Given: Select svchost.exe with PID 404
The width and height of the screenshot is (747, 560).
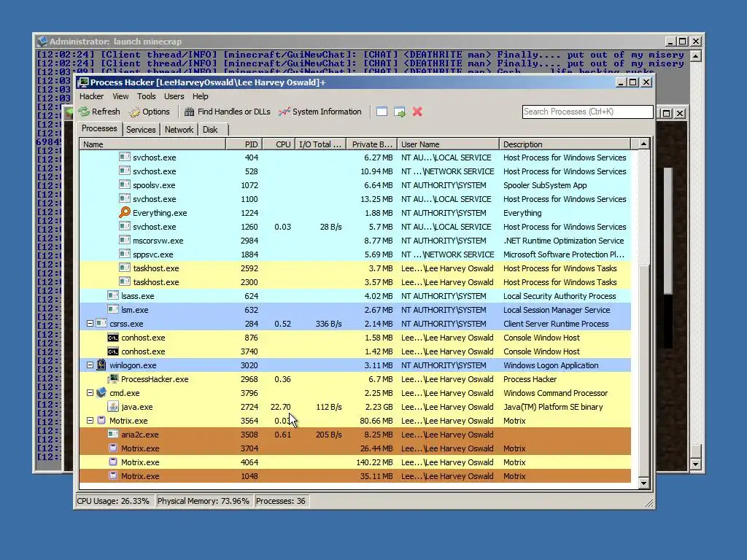Looking at the screenshot, I should click(355, 157).
